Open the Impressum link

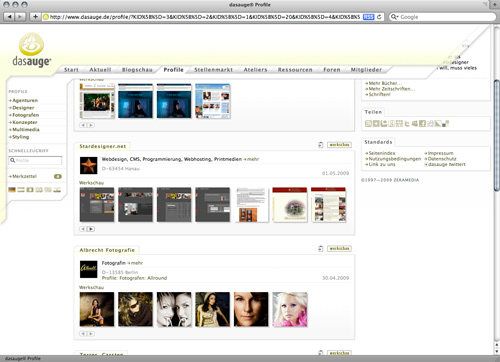tap(439, 153)
